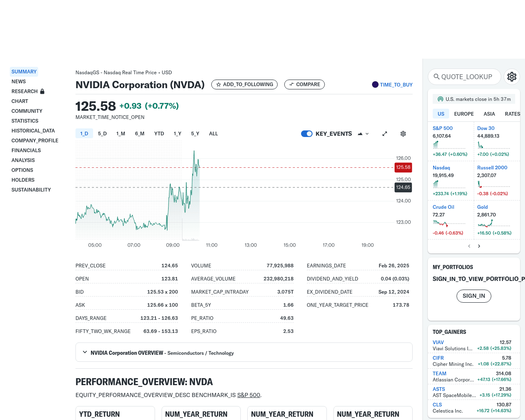Open the HOLDERS navigation item
This screenshot has width=525, height=420.
tap(23, 180)
